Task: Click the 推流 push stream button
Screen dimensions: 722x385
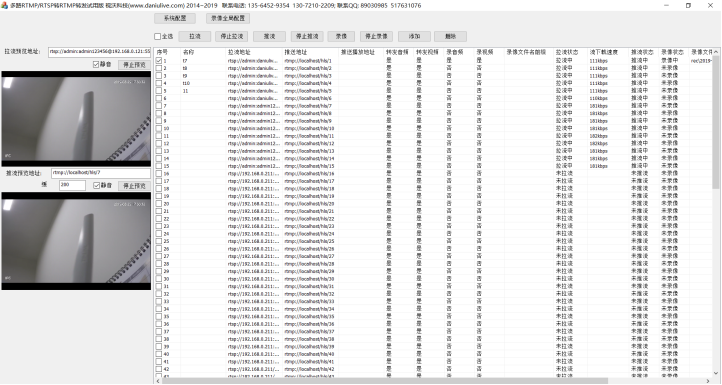Action: [269, 36]
